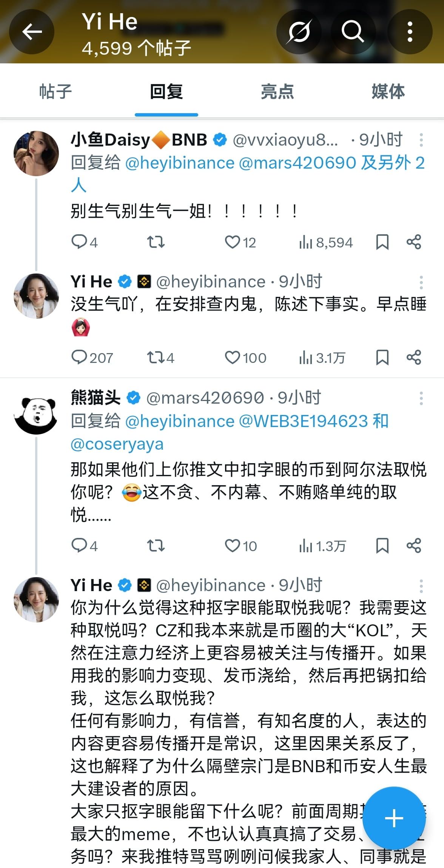Open the profile overflow menu in header
This screenshot has height=868, width=444.
[x=410, y=32]
